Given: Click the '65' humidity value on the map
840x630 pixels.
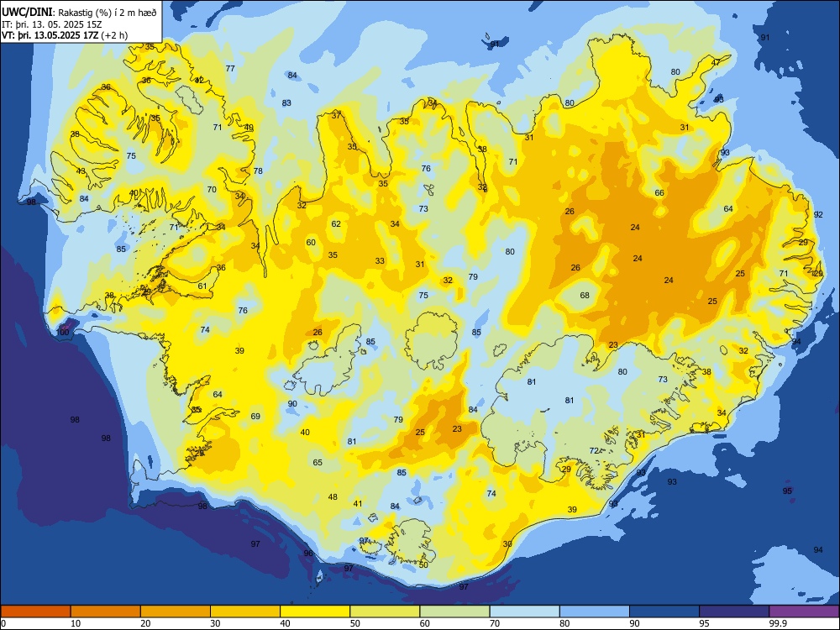Looking at the screenshot, I should (x=318, y=462).
